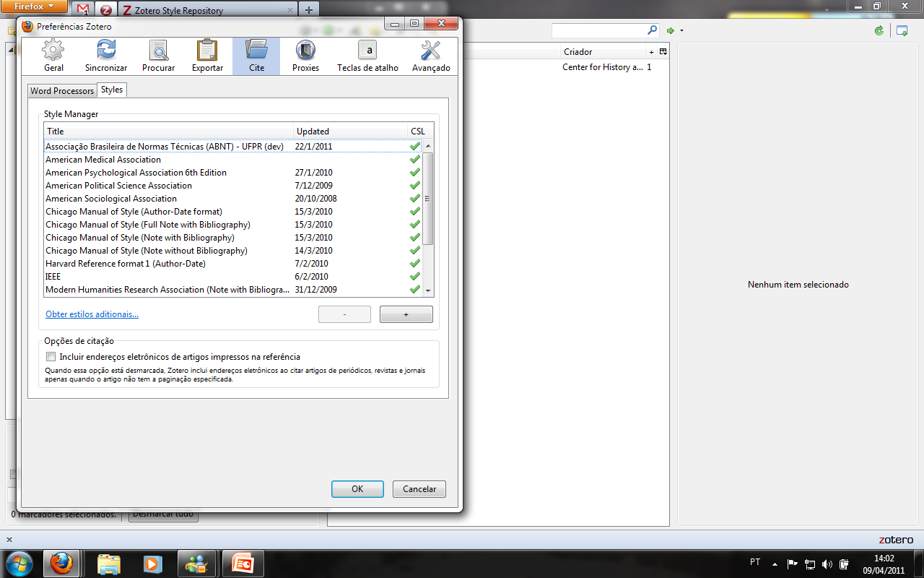924x578 pixels.
Task: Enable Incluir endereços eletrônicos checkbox
Action: 51,357
